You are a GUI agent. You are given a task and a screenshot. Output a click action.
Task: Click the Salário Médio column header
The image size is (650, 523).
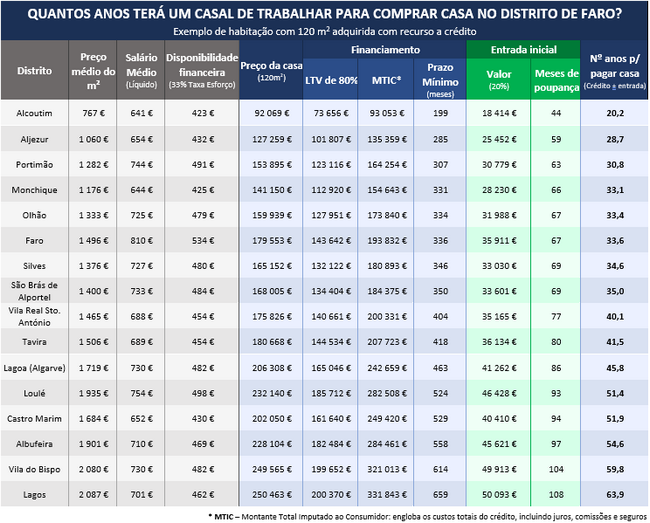140,71
